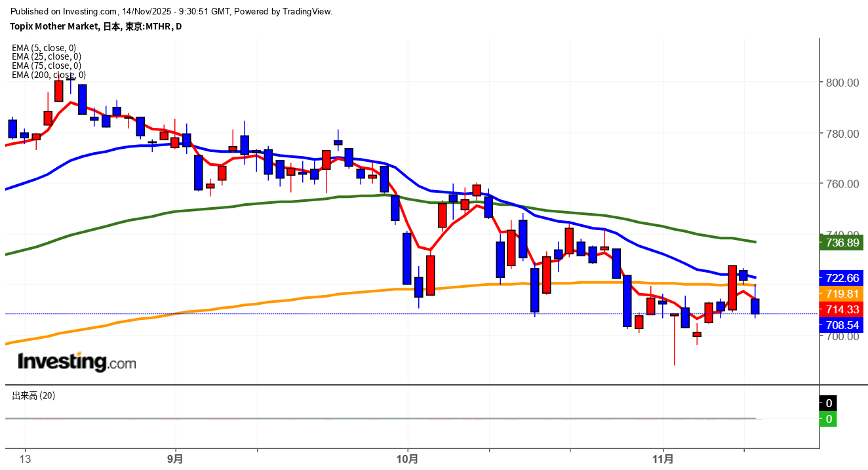Click the Published on Investing.com header text
Screen dimensions: 868x470
click(x=172, y=11)
